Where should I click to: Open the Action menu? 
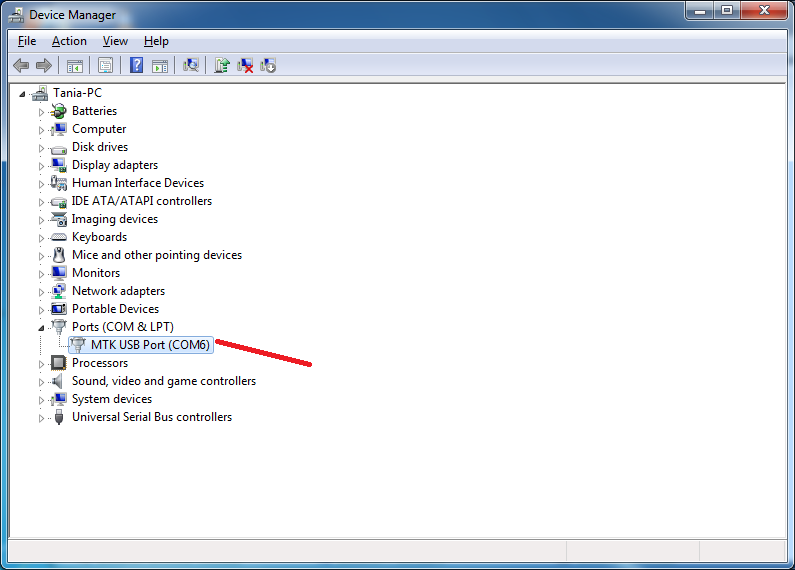click(x=69, y=41)
